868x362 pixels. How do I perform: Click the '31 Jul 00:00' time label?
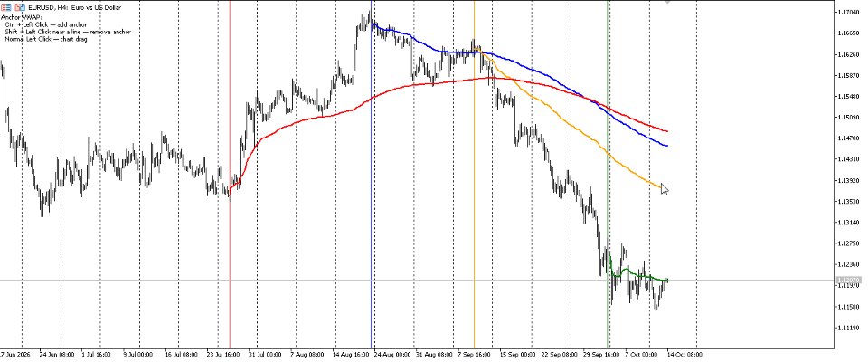pyautogui.click(x=265, y=354)
